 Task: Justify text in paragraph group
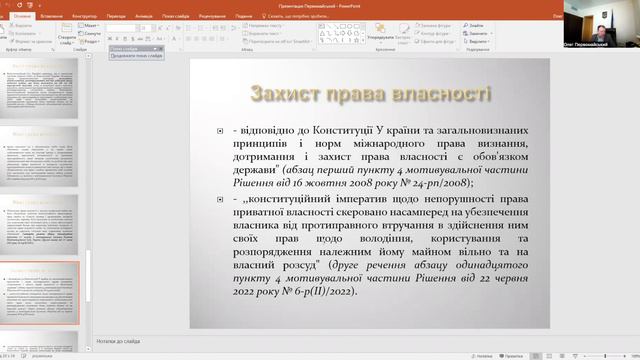click(212, 39)
